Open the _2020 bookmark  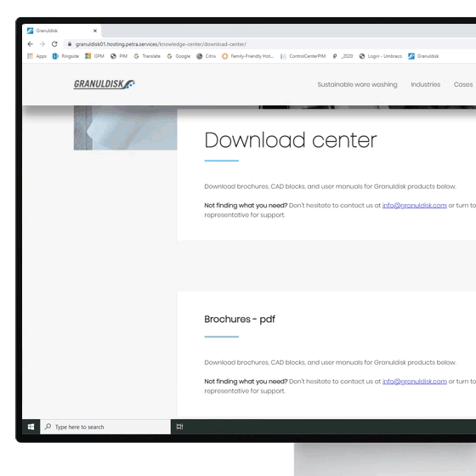pyautogui.click(x=343, y=56)
